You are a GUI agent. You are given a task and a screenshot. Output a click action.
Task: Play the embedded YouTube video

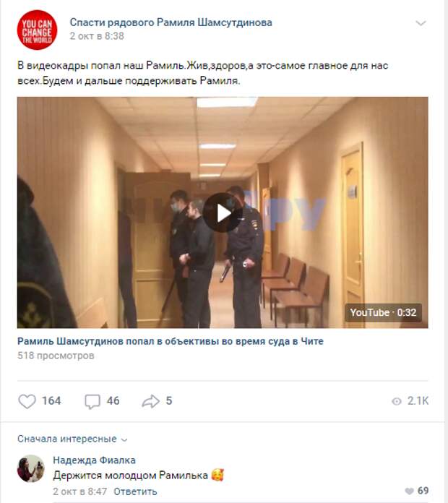[223, 212]
